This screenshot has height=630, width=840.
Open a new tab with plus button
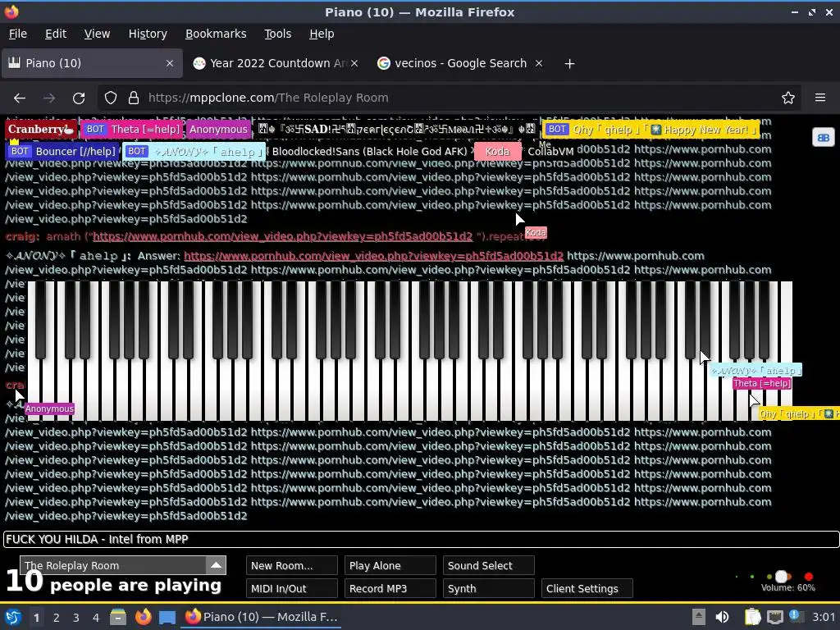pyautogui.click(x=569, y=64)
